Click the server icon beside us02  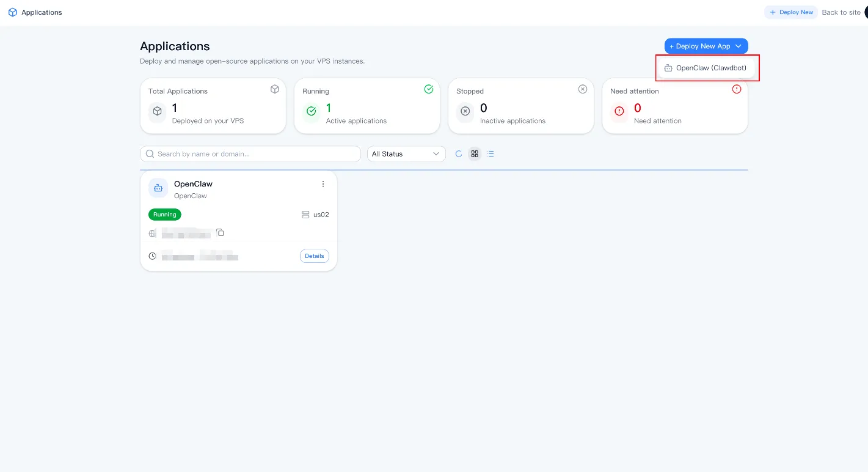pyautogui.click(x=305, y=215)
